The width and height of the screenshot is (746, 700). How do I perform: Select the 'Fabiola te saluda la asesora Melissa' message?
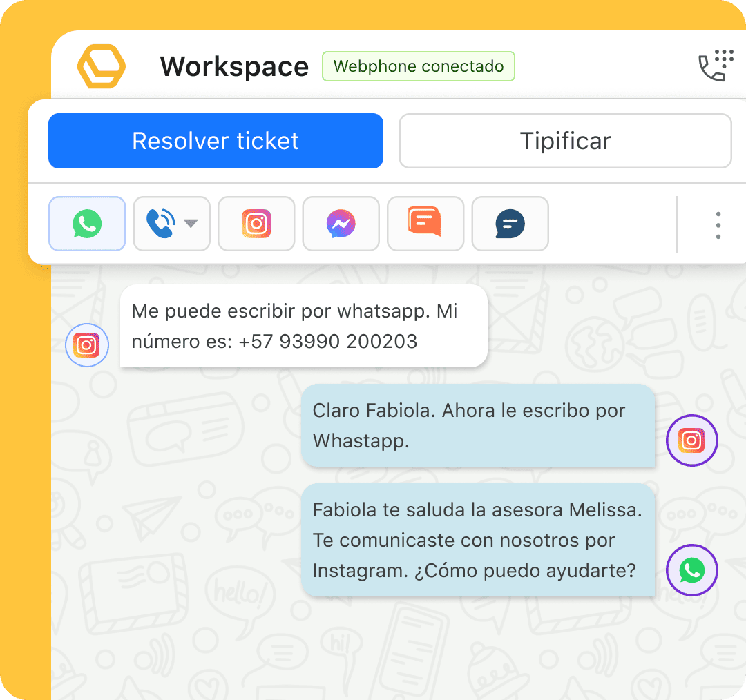[x=478, y=541]
